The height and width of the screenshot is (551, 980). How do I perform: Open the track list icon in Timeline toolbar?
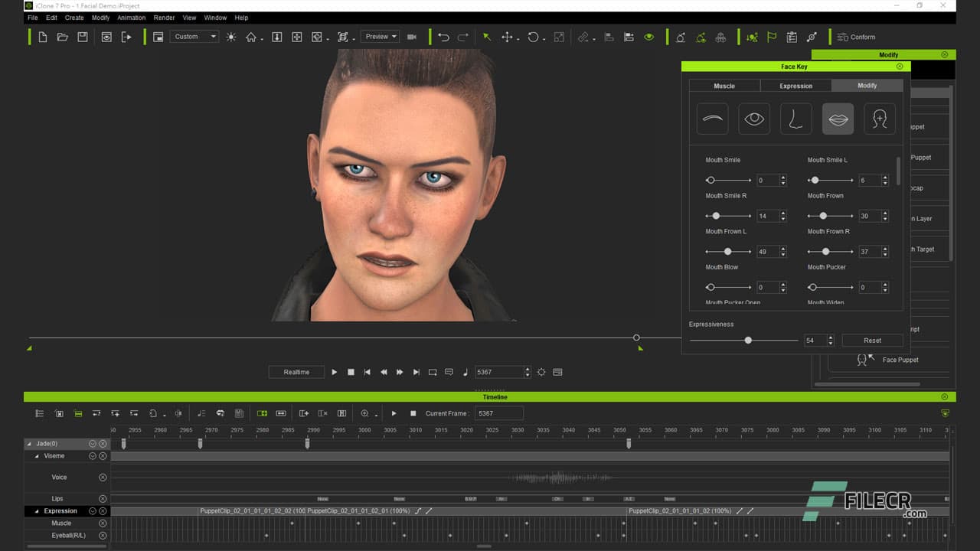[x=39, y=413]
